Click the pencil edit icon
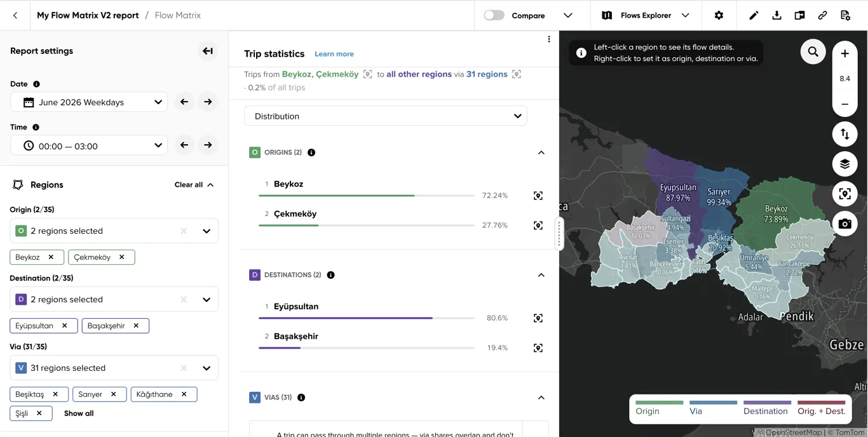This screenshot has height=437, width=868. coord(754,15)
